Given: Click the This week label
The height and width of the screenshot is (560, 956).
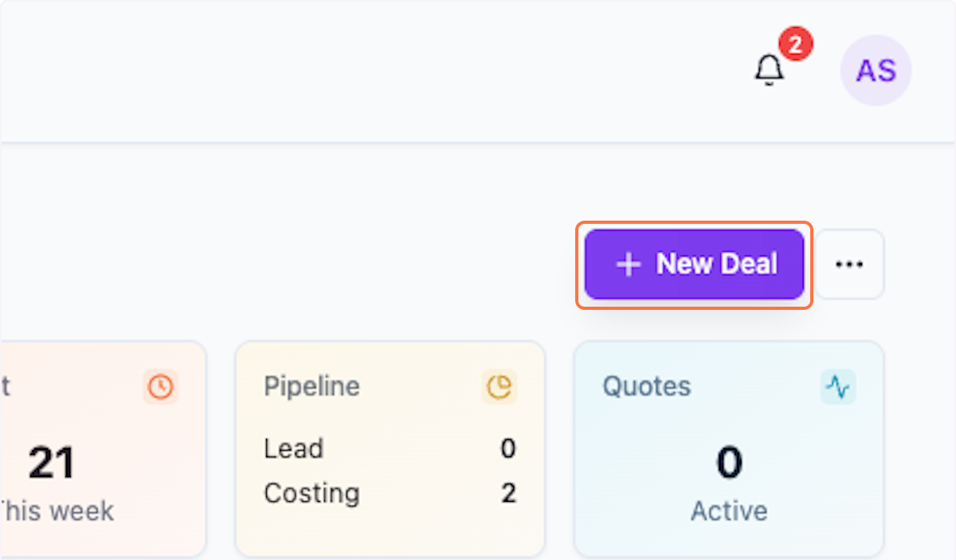Looking at the screenshot, I should click(56, 511).
